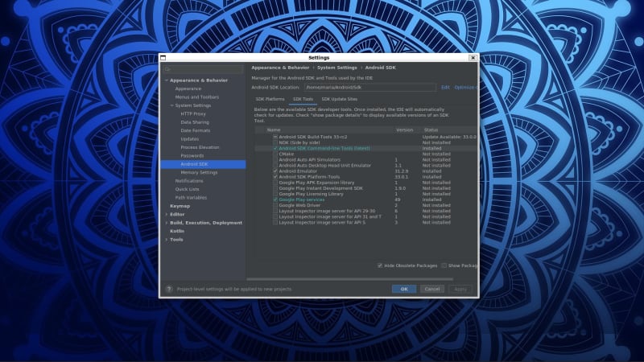This screenshot has width=644, height=362.
Task: Collapse the System Settings subtree
Action: click(172, 105)
